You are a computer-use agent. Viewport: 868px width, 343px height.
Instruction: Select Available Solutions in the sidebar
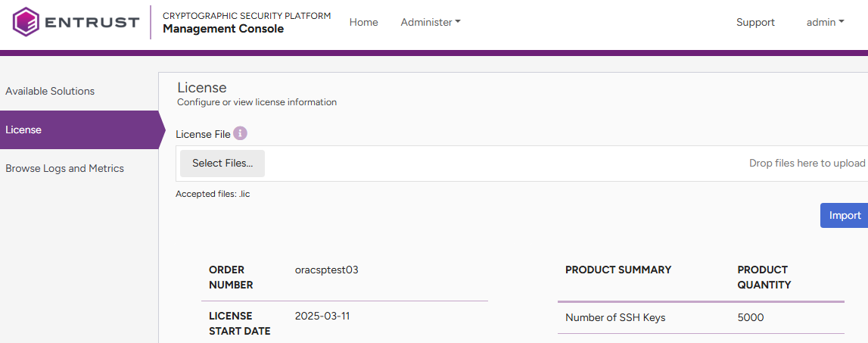(x=50, y=91)
